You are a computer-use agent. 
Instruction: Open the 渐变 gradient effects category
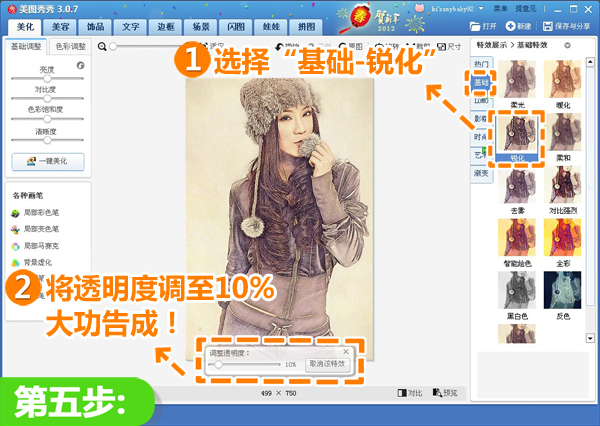point(481,173)
